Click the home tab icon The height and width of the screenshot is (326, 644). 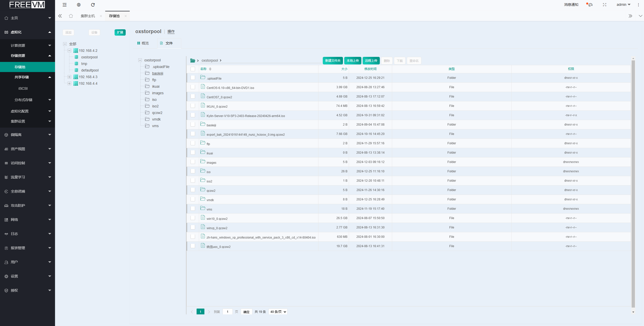71,16
